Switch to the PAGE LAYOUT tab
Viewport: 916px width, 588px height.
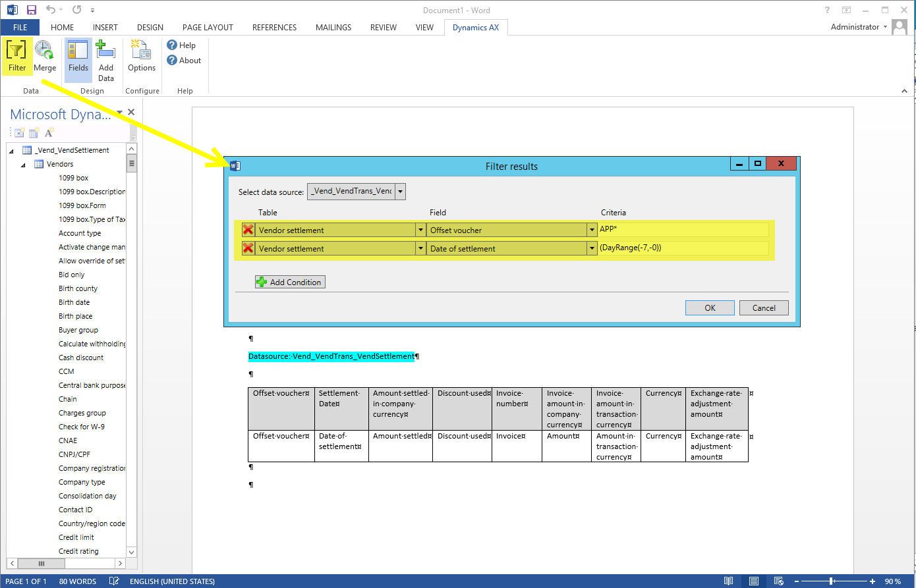[x=208, y=28]
